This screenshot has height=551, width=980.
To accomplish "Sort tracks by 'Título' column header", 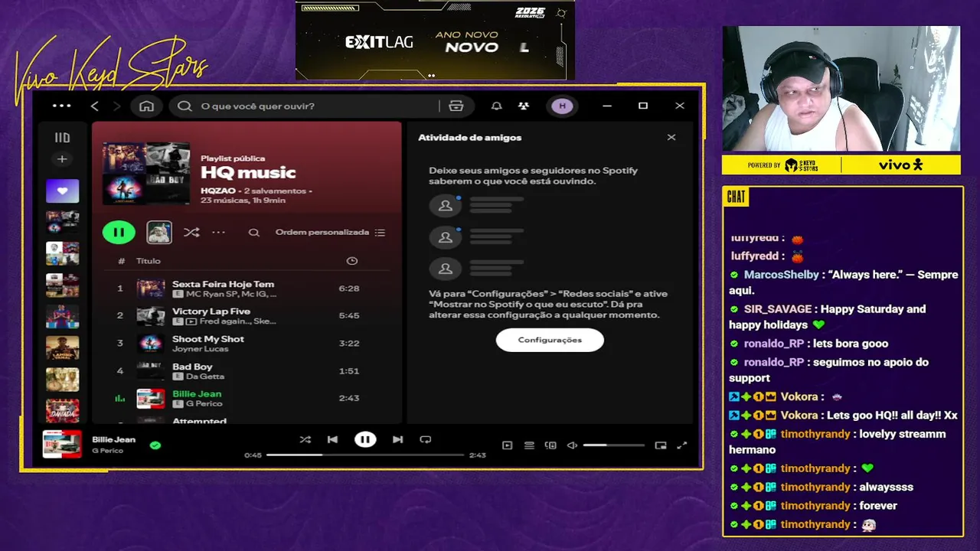I will (x=149, y=261).
